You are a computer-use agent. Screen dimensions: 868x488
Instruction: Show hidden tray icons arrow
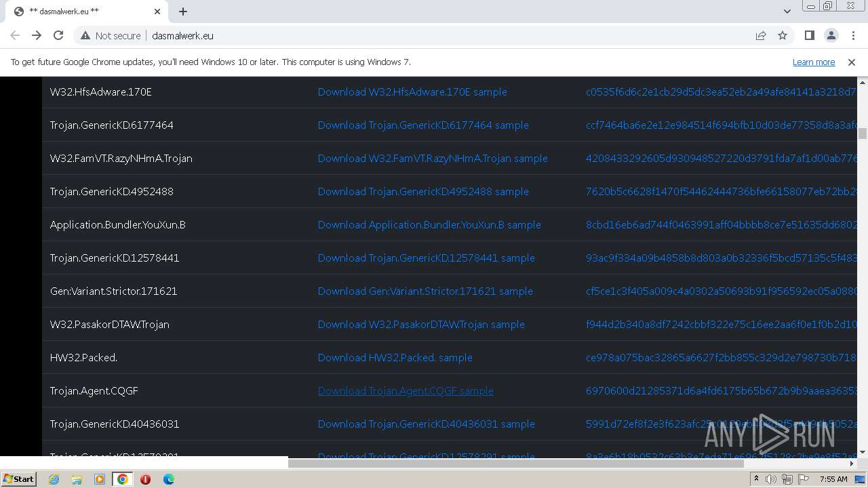pos(756,479)
